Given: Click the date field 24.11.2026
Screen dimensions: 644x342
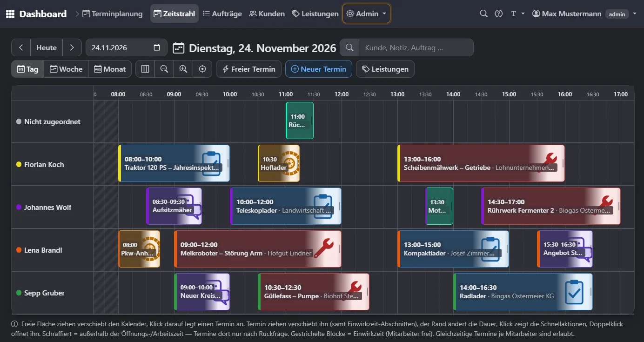Looking at the screenshot, I should tap(126, 47).
